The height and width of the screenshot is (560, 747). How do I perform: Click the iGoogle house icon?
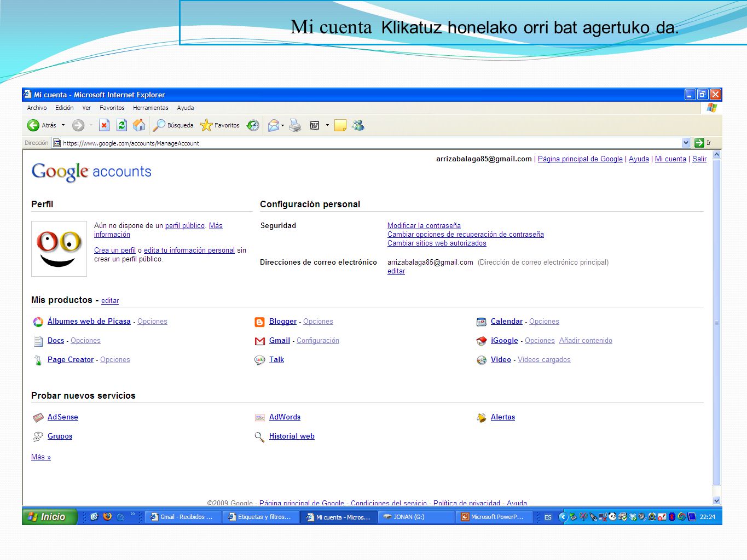(x=481, y=341)
